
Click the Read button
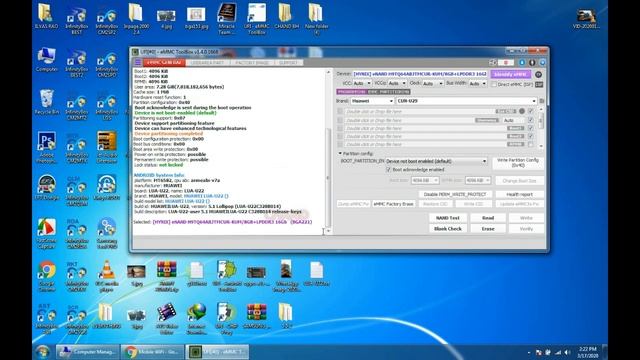pos(488,218)
